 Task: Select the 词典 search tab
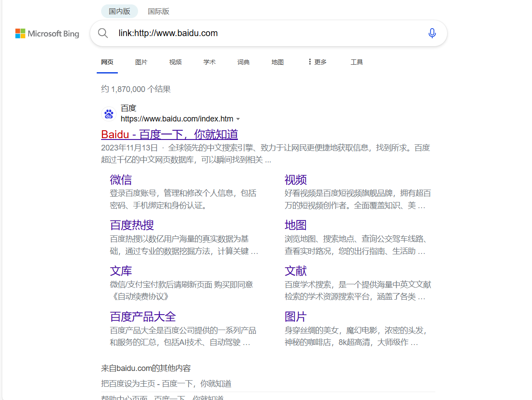[244, 62]
